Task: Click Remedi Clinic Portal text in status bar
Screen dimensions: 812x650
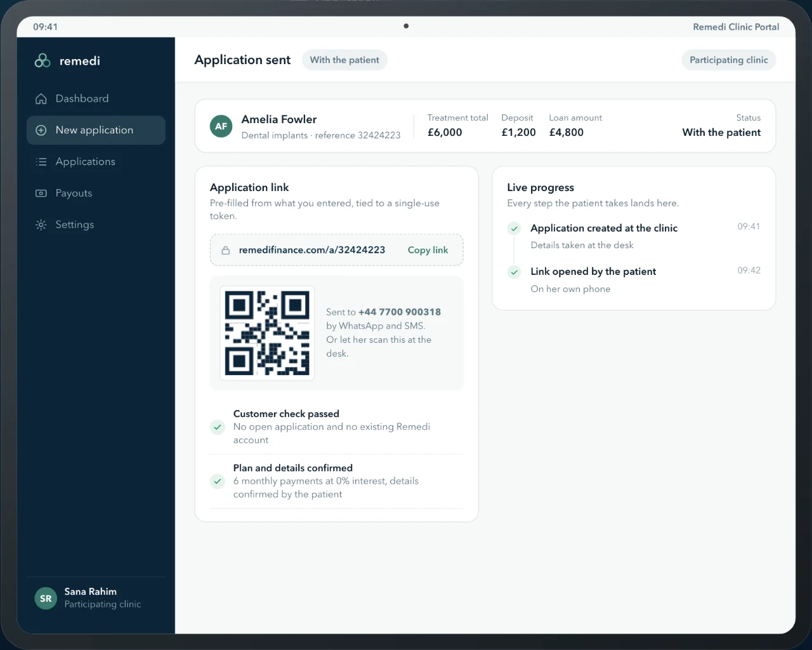Action: (x=736, y=27)
